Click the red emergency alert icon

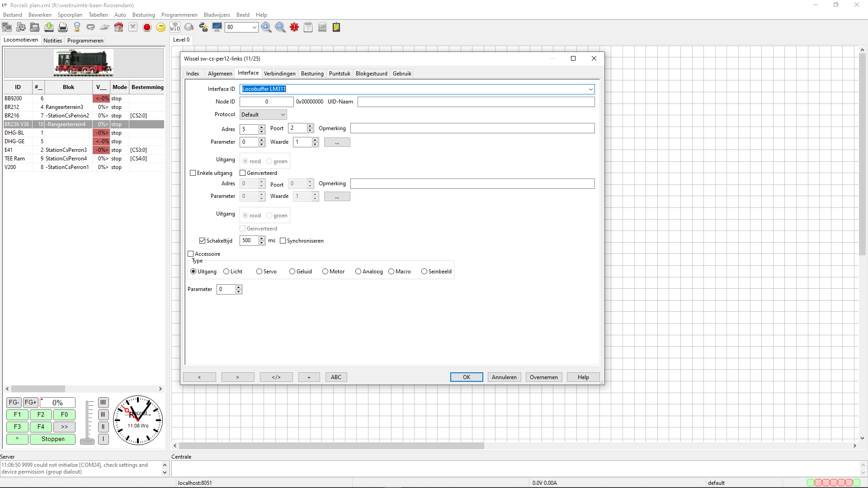coord(294,27)
